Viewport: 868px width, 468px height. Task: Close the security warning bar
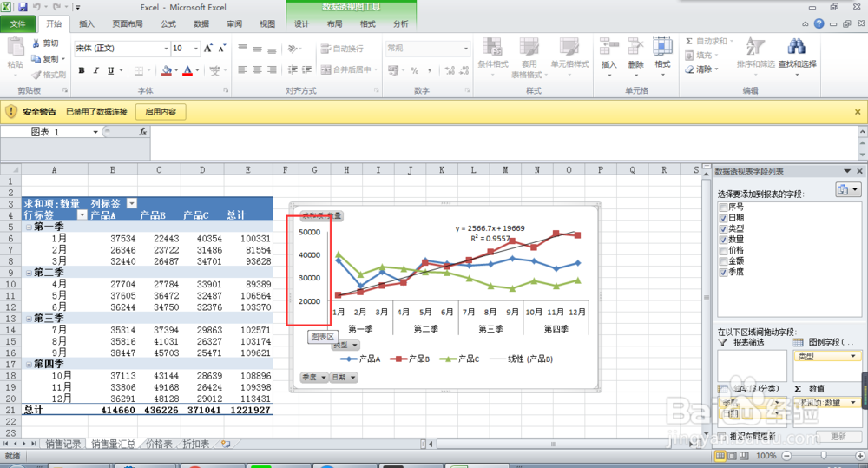pos(858,112)
